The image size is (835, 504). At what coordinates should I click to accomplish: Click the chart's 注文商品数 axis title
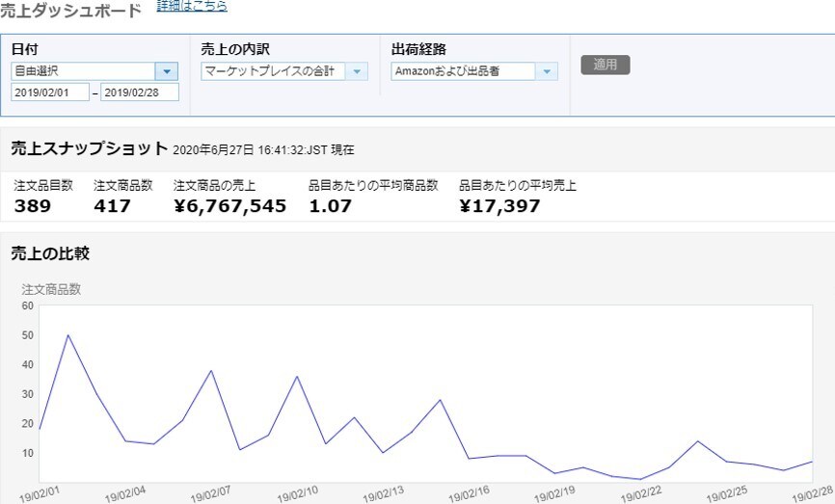coord(51,289)
